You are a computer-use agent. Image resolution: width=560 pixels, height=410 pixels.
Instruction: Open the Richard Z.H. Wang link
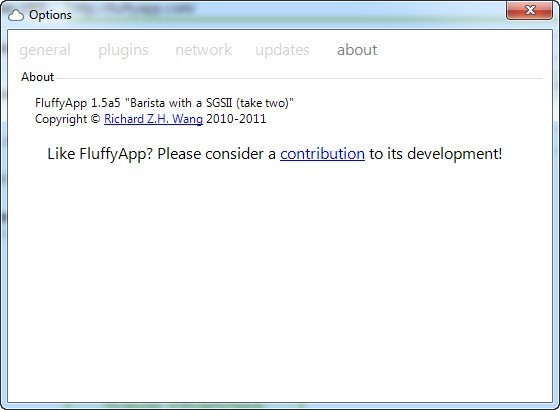click(153, 119)
